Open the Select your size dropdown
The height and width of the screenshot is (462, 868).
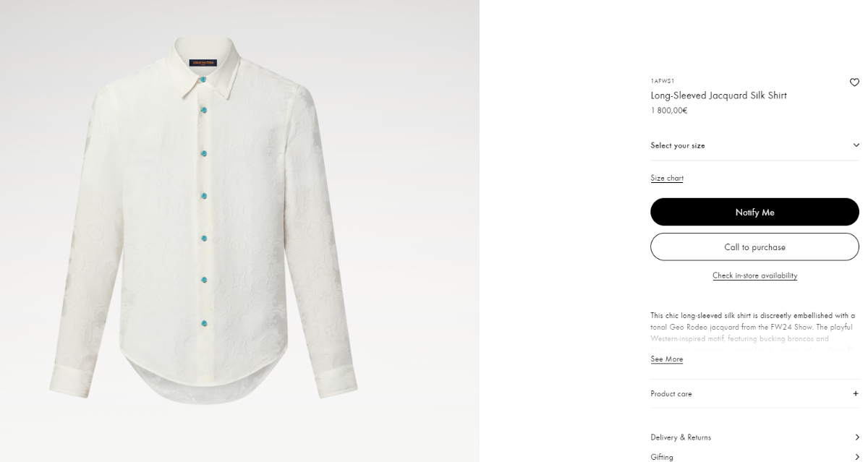tap(754, 145)
